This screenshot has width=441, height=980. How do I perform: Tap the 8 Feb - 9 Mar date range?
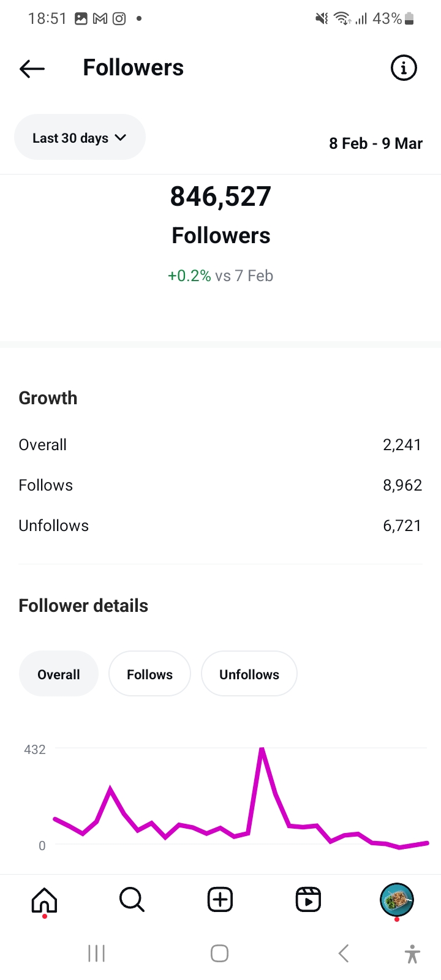pyautogui.click(x=376, y=143)
